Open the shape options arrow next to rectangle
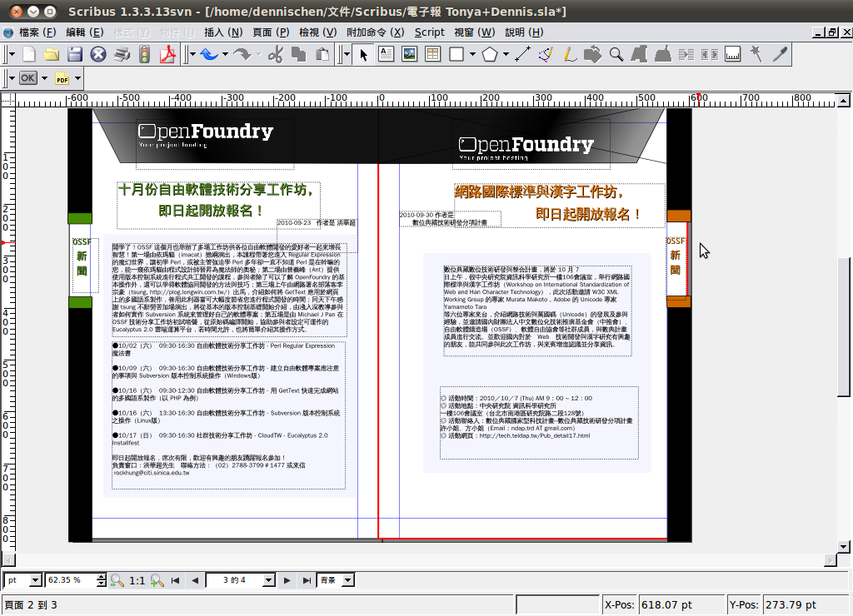The image size is (853, 616). [472, 54]
